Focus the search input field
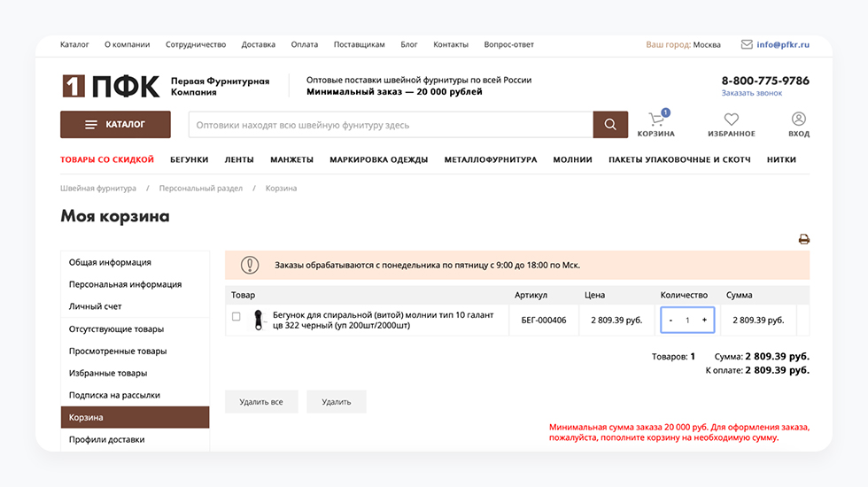Viewport: 868px width, 487px height. (391, 125)
